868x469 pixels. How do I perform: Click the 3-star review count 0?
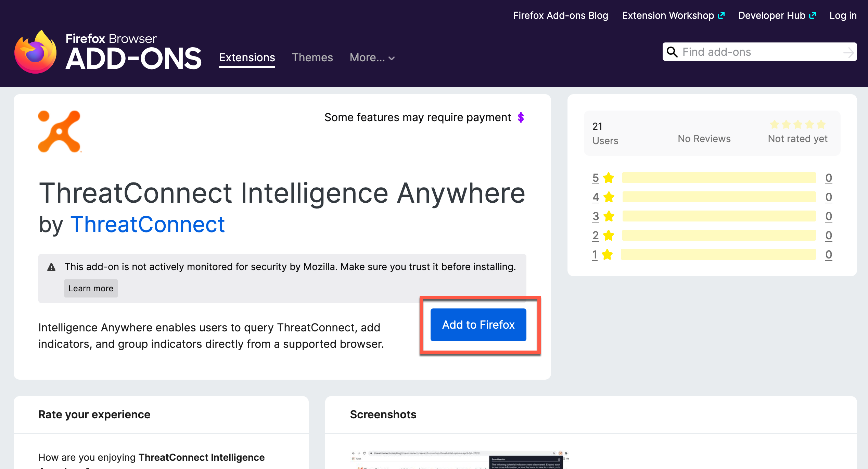click(829, 216)
